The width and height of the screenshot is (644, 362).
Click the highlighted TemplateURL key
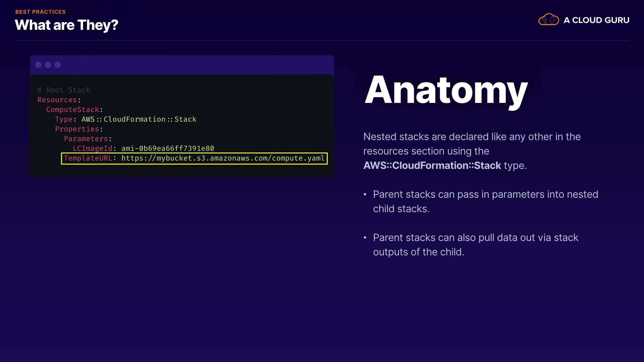(x=88, y=158)
